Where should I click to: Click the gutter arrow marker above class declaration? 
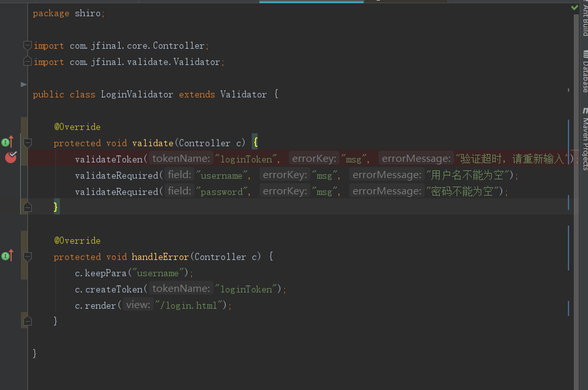click(x=24, y=84)
